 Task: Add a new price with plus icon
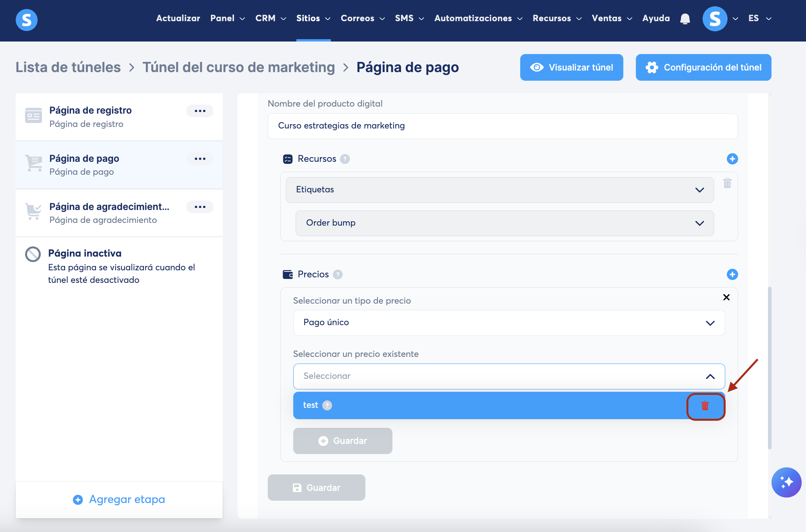click(732, 274)
